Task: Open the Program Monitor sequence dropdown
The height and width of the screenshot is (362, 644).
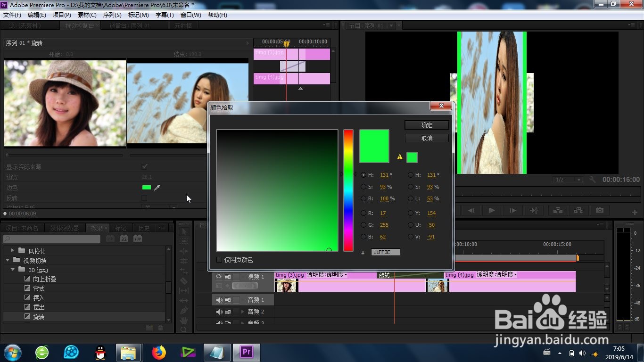Action: pos(391,25)
